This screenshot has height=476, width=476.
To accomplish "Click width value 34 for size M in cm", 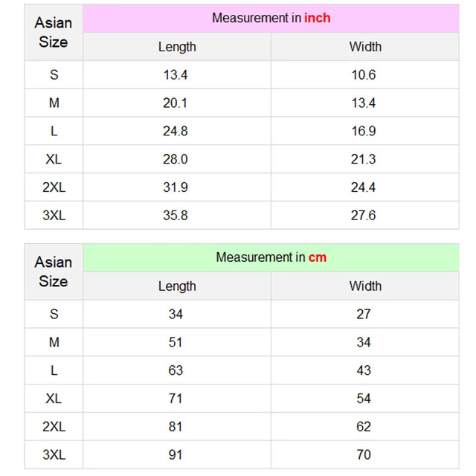I will coord(364,342).
